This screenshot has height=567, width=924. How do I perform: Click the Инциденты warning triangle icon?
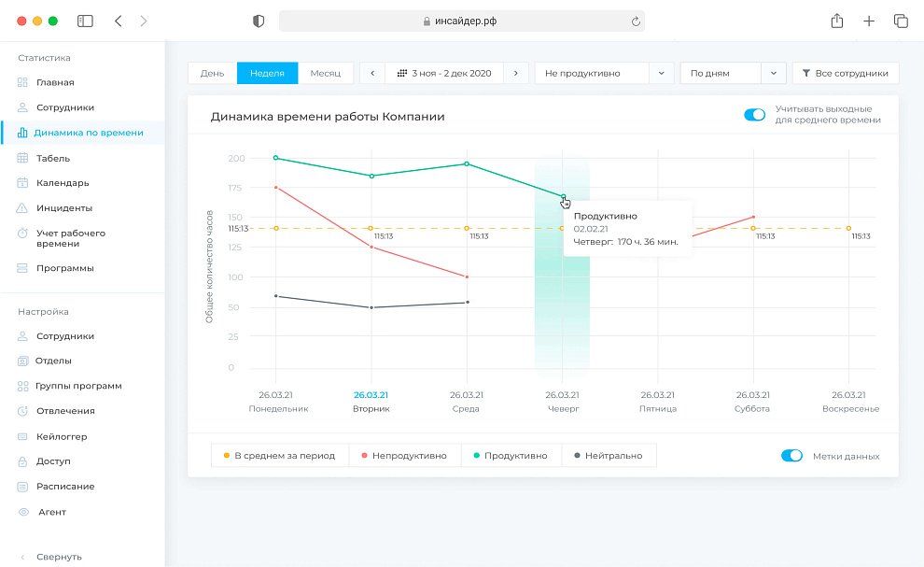click(x=22, y=208)
